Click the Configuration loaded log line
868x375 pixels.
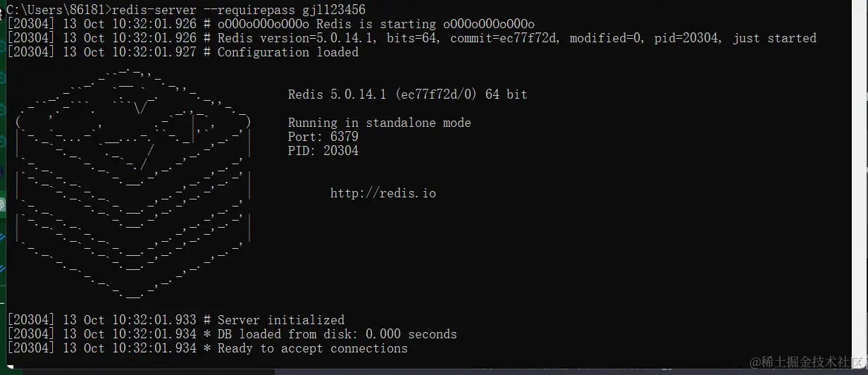182,52
